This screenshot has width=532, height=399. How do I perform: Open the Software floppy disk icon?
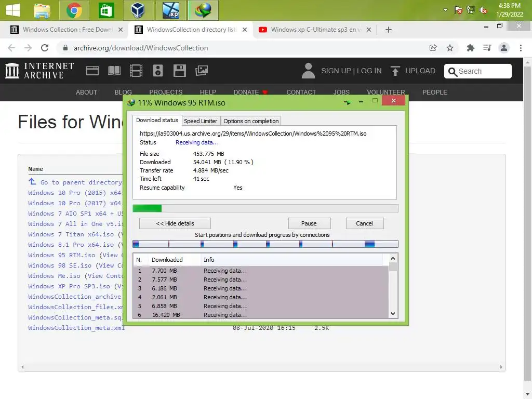click(179, 71)
